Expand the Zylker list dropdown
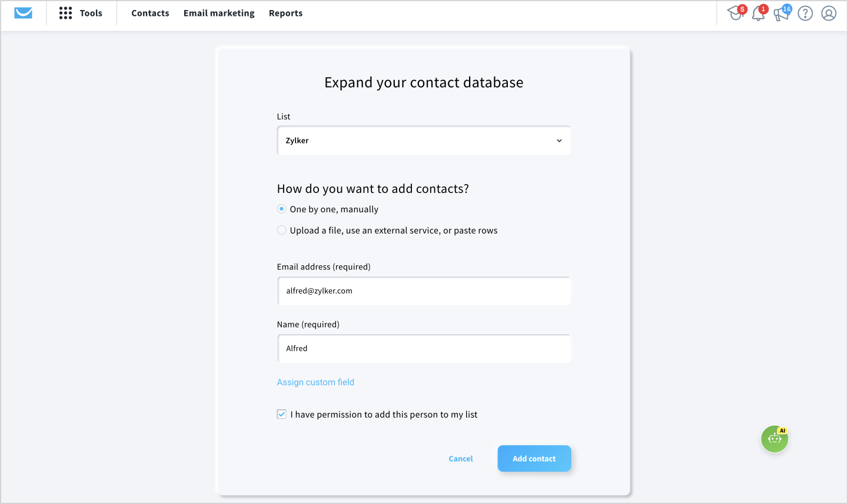Viewport: 848px width, 504px height. [424, 141]
